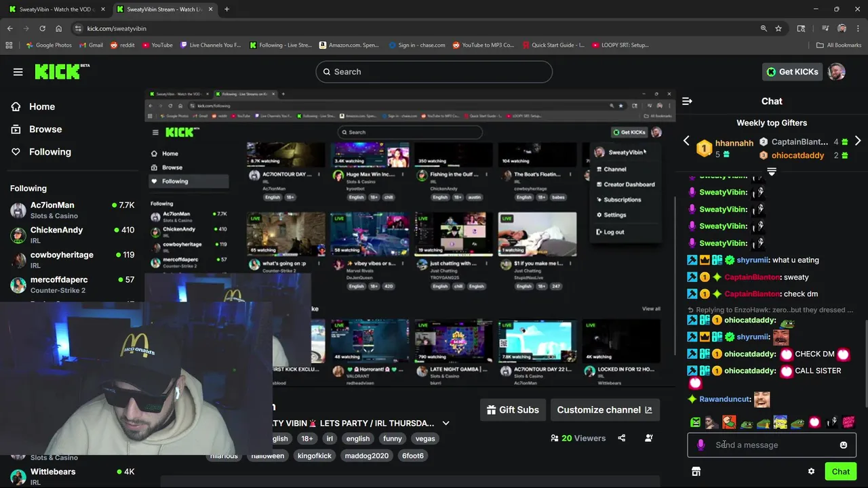Open the hamburger menu beside the Kick logo
This screenshot has height=488, width=868.
click(18, 72)
